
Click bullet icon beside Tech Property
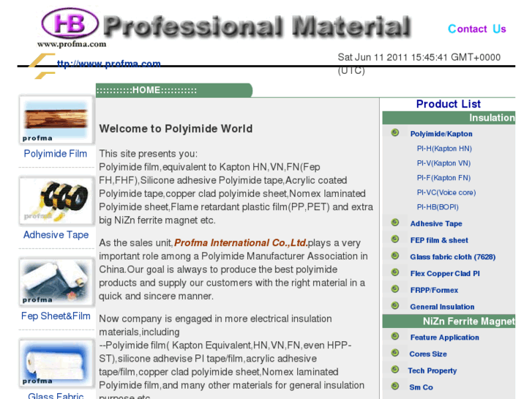[x=395, y=370]
